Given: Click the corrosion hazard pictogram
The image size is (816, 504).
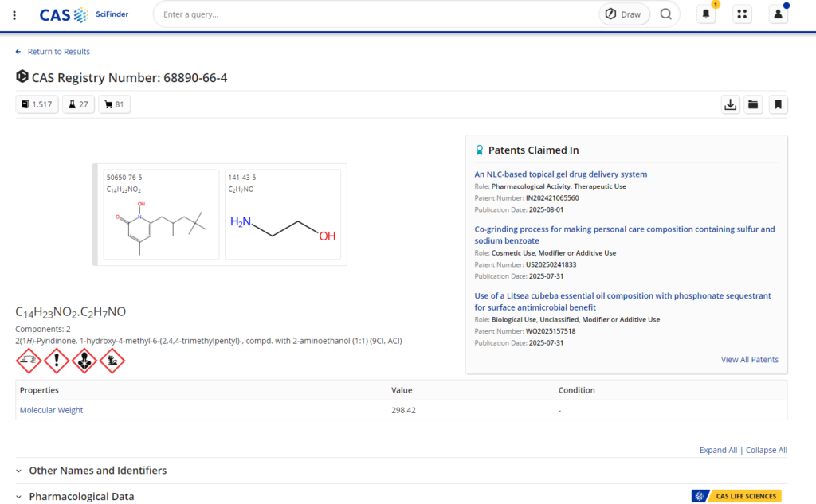Looking at the screenshot, I should (x=29, y=361).
